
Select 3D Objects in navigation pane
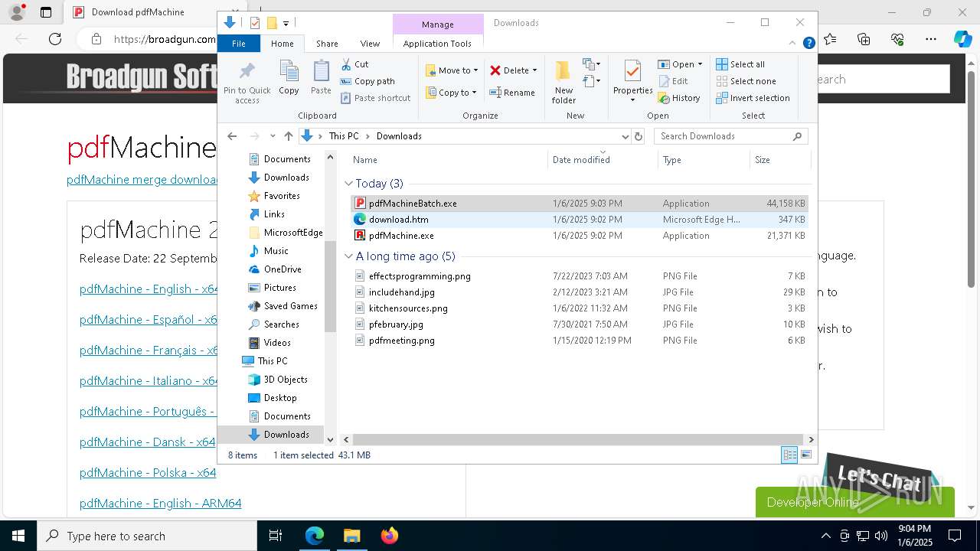pyautogui.click(x=285, y=380)
